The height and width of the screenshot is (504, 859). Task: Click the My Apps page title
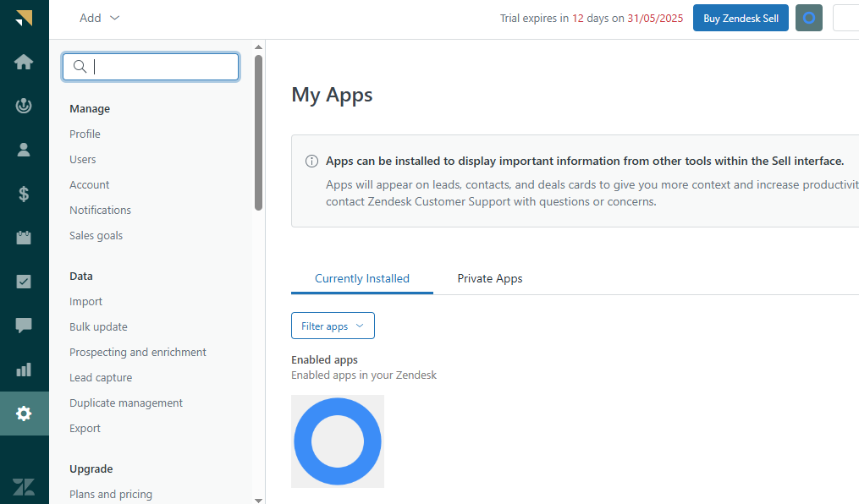coord(332,95)
